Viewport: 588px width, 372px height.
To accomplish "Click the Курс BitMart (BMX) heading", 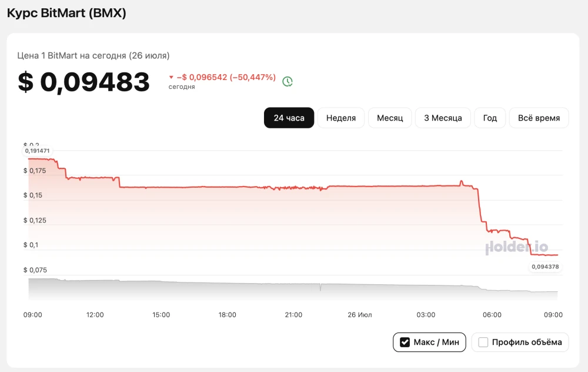I will pyautogui.click(x=66, y=13).
